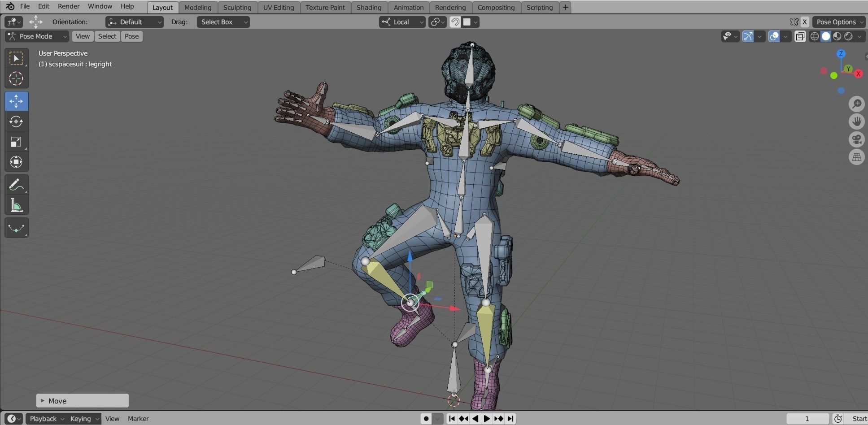The width and height of the screenshot is (868, 425).
Task: Open the Local transform orientation dropdown
Action: [401, 22]
